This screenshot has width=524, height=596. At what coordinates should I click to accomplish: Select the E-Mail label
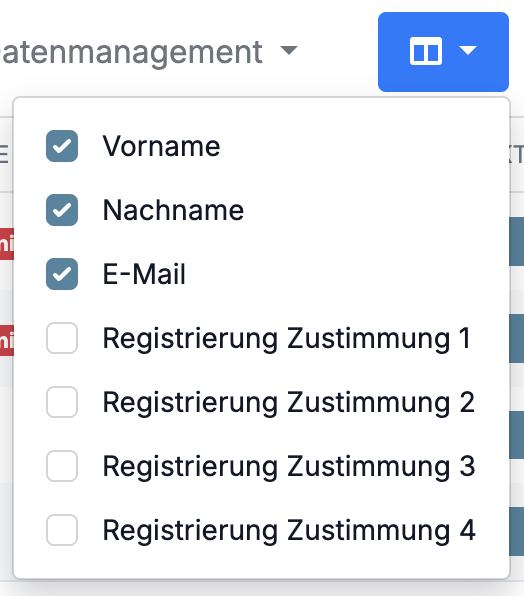tap(144, 274)
